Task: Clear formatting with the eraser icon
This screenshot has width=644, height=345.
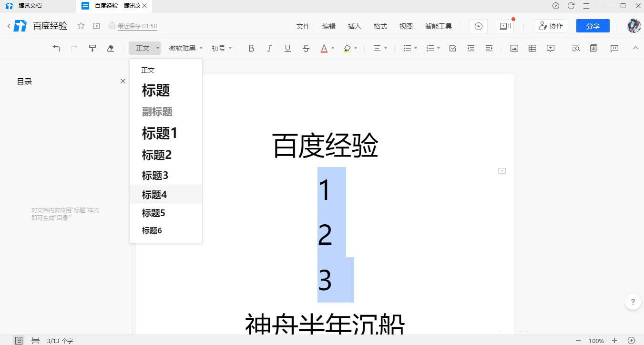Action: [x=110, y=48]
